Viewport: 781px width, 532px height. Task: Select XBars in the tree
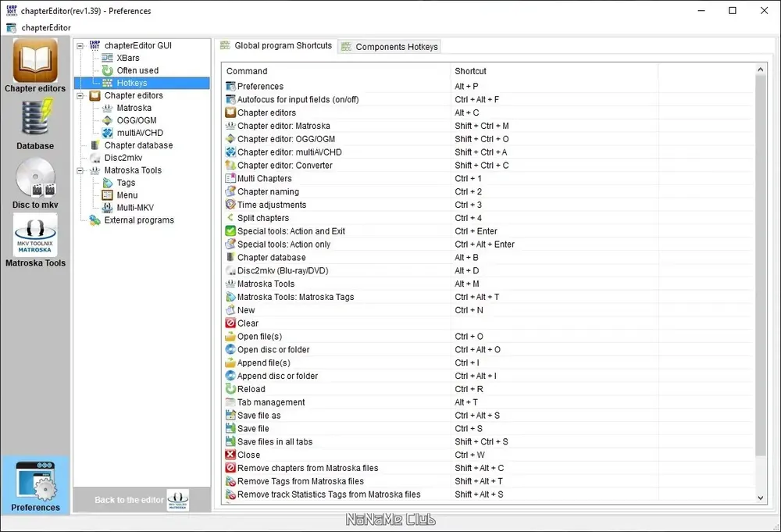pyautogui.click(x=128, y=58)
